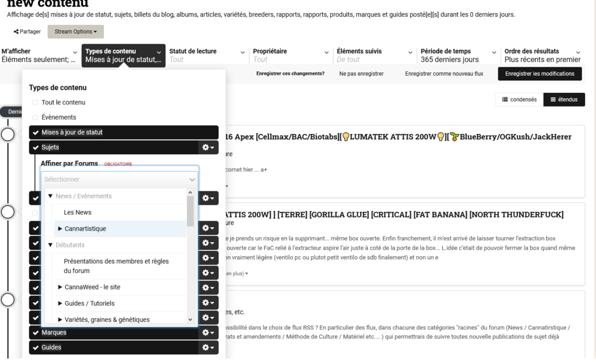
Task: Open the M'afficher filter menu
Action: pyautogui.click(x=39, y=55)
